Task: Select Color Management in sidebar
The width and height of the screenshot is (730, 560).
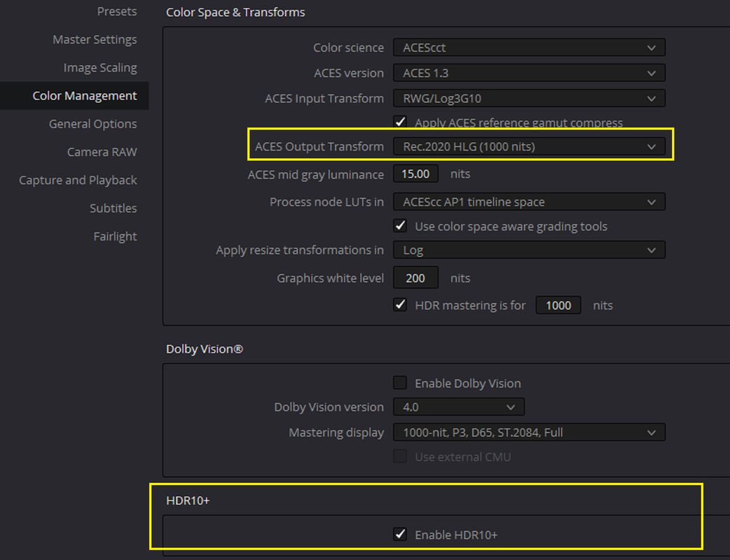Action: 74,96
